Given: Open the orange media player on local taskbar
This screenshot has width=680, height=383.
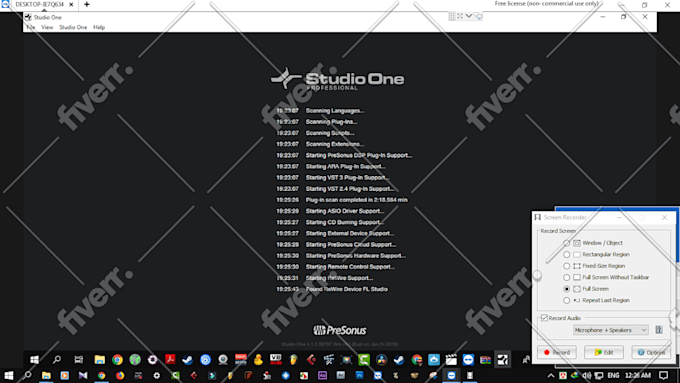Looking at the screenshot, I should coord(65,375).
